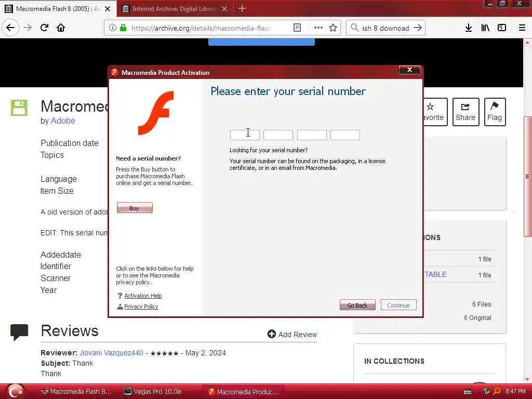Toggle reader view in address bar

297,28
